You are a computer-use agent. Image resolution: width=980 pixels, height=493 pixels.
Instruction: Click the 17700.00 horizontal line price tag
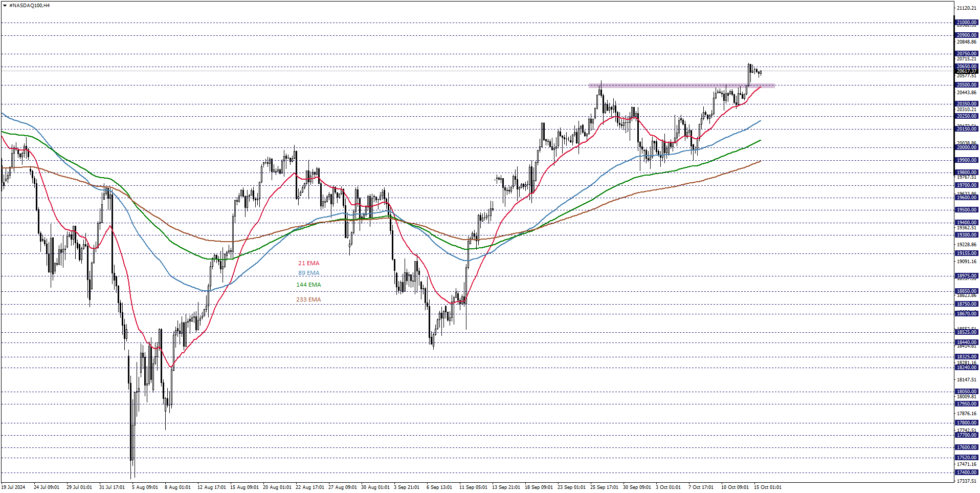click(966, 435)
